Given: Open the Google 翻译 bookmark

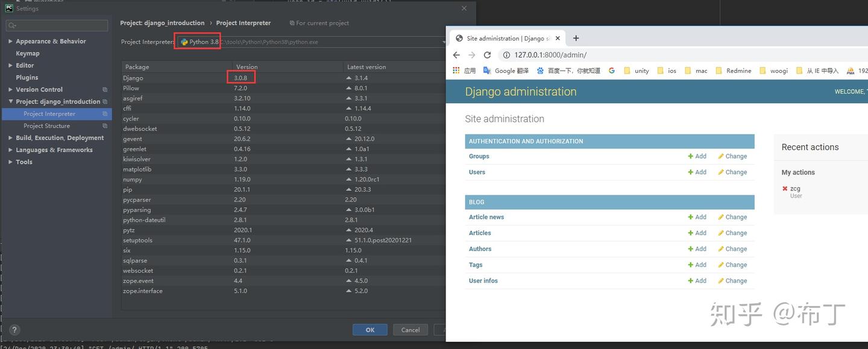Looking at the screenshot, I should 506,71.
